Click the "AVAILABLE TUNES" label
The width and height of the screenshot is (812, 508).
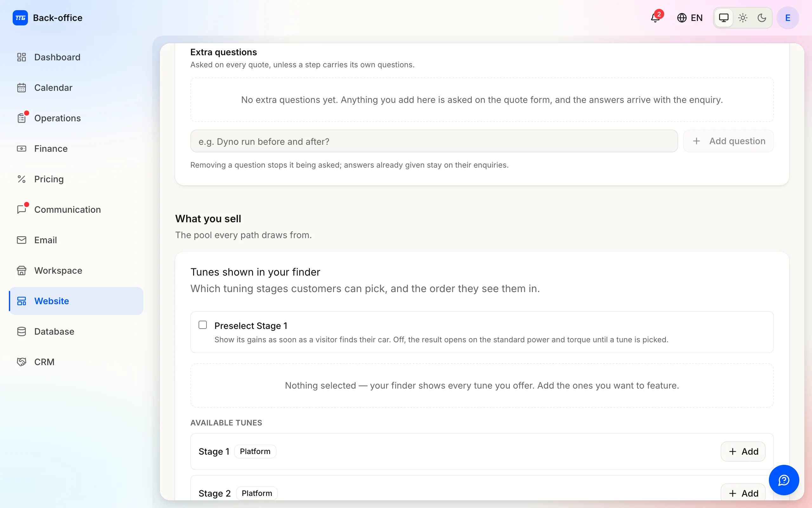(x=226, y=423)
